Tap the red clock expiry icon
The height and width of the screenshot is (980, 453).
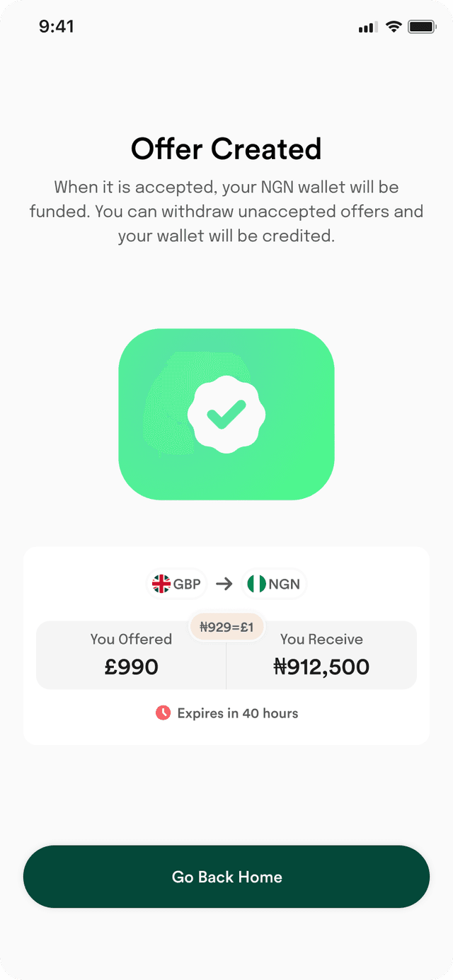pyautogui.click(x=163, y=713)
